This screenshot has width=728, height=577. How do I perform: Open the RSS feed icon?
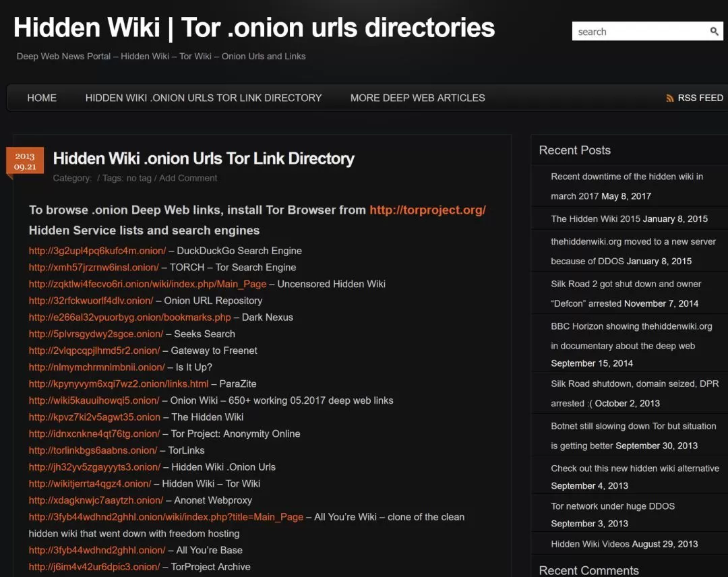click(669, 98)
